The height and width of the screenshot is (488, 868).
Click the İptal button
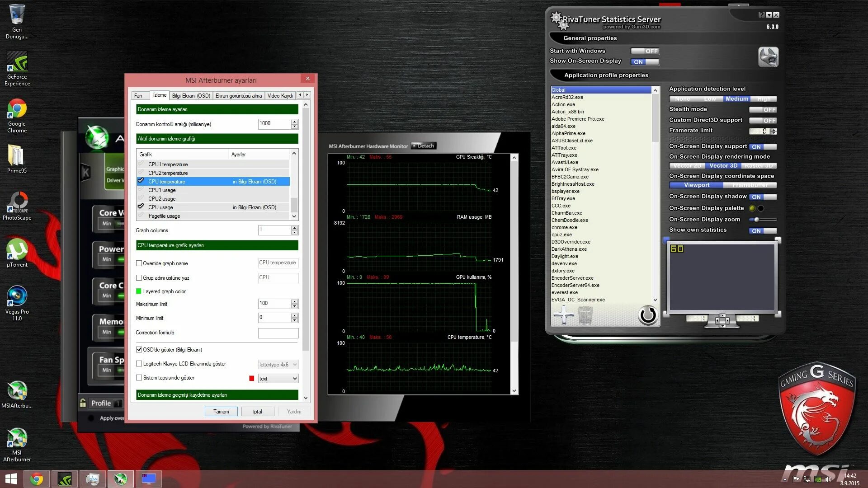tap(257, 412)
